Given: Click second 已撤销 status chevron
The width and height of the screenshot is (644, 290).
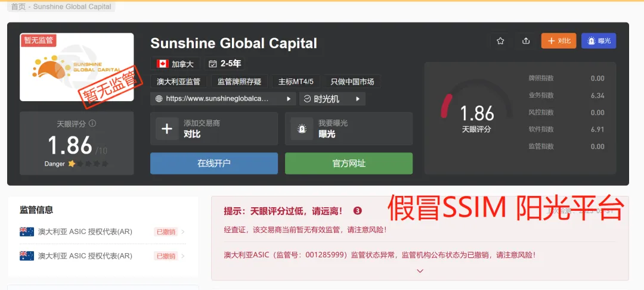Looking at the screenshot, I should [x=183, y=256].
